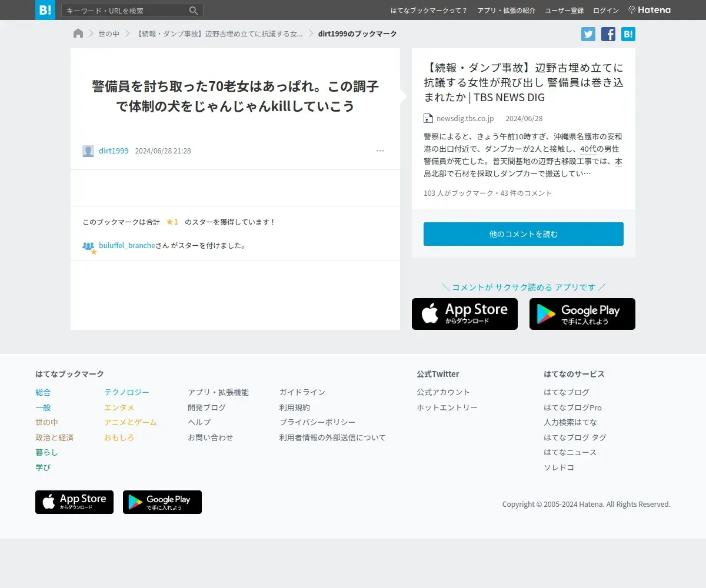Click the yellow star count ★1

[x=172, y=222]
